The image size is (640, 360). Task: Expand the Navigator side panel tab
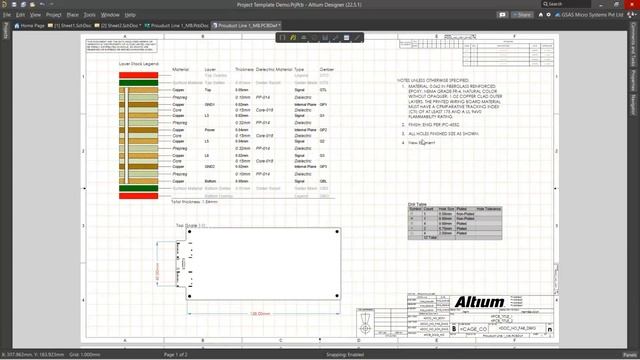click(x=633, y=104)
